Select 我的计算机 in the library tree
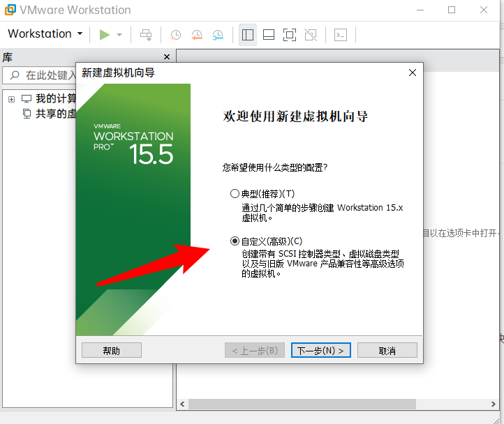 coord(48,98)
